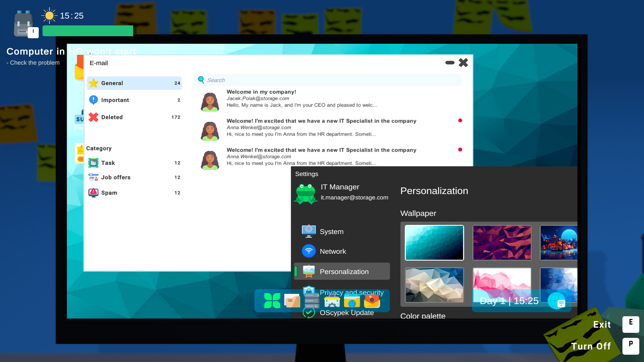Open the Network settings section
The image size is (644, 362).
[342, 251]
